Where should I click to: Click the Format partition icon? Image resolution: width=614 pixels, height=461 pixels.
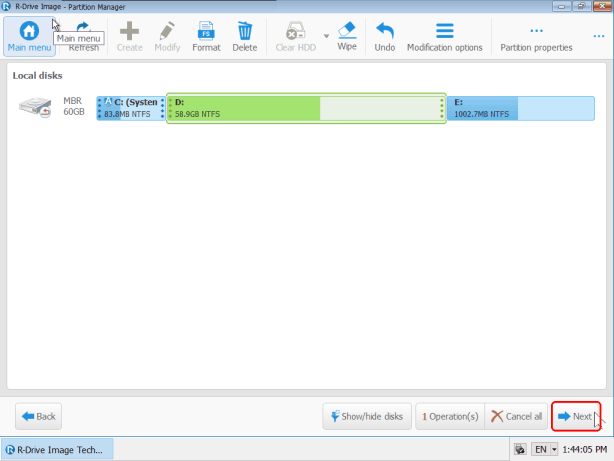206,31
